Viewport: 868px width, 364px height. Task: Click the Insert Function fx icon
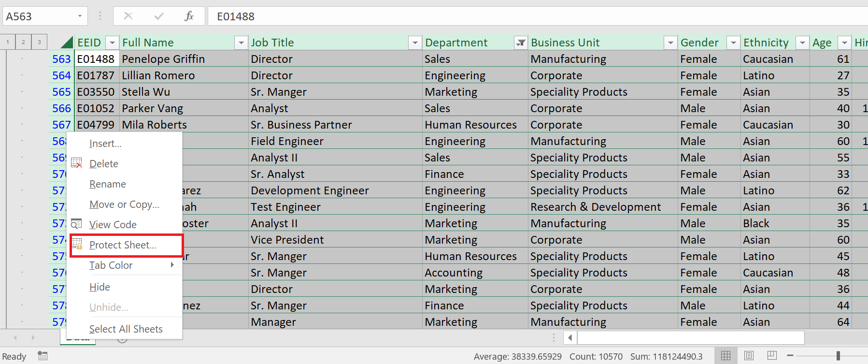click(189, 16)
